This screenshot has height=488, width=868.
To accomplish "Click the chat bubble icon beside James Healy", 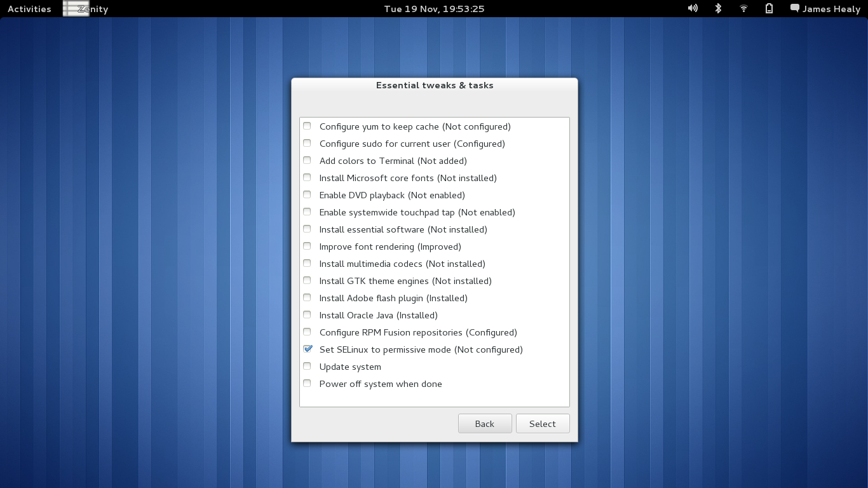I will tap(794, 8).
